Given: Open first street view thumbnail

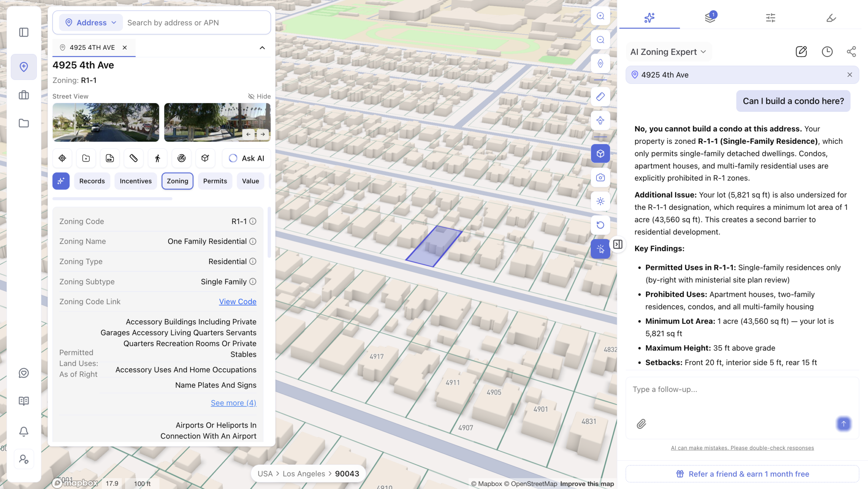Looking at the screenshot, I should pos(106,122).
